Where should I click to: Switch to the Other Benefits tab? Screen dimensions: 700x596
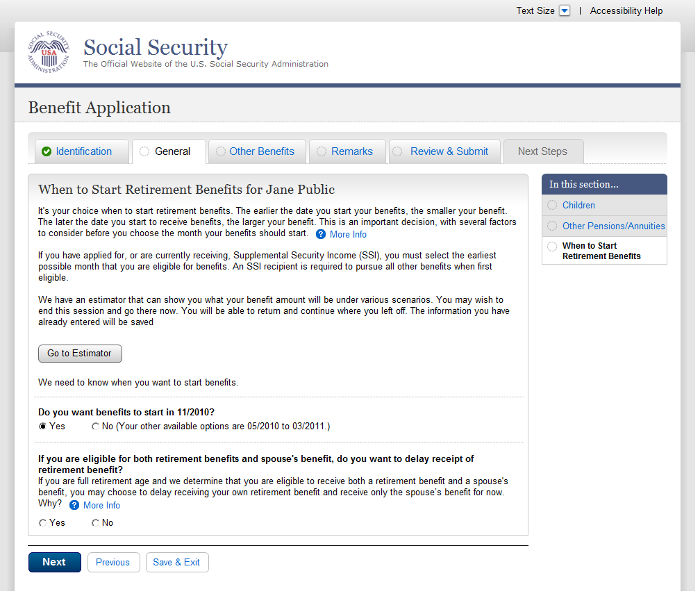click(x=261, y=151)
